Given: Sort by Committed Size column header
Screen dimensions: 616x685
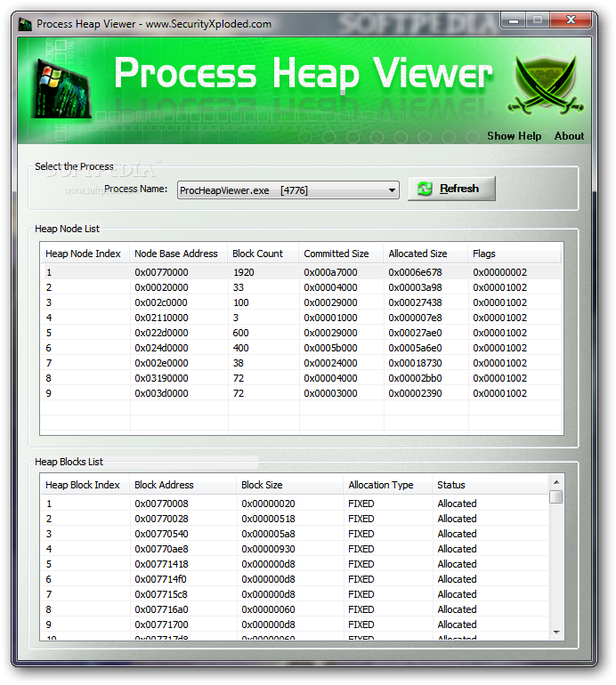Looking at the screenshot, I should pyautogui.click(x=341, y=254).
